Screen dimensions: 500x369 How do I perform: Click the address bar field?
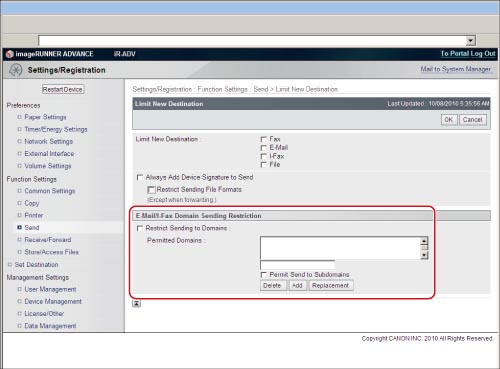(x=252, y=41)
